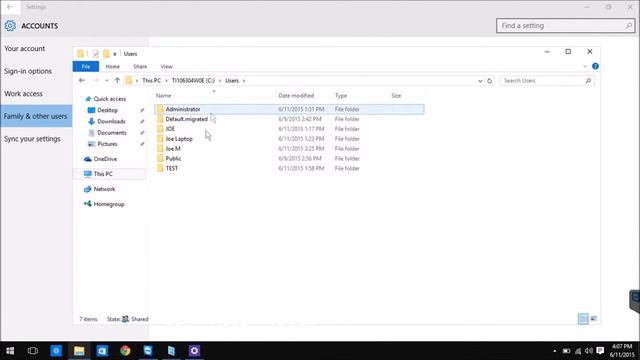This screenshot has width=640, height=360.
Task: Click the taskbar clock and date
Action: [622, 351]
